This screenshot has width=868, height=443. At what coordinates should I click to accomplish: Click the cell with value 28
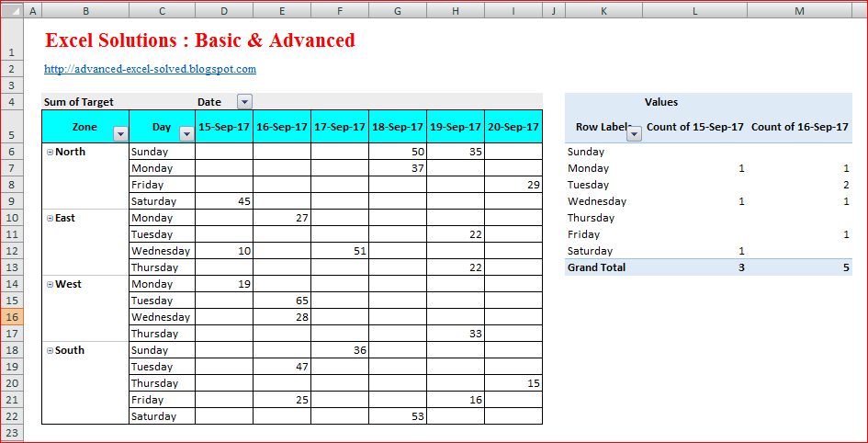pos(282,317)
